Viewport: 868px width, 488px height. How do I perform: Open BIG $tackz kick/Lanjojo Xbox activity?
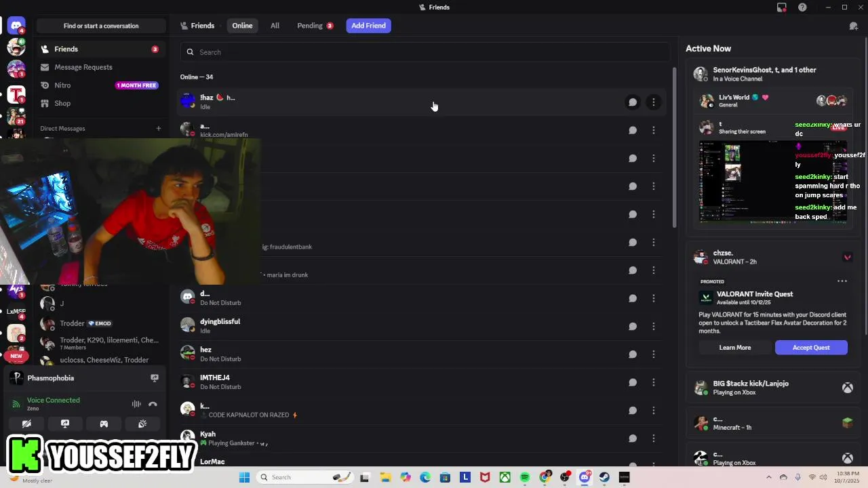pos(773,388)
